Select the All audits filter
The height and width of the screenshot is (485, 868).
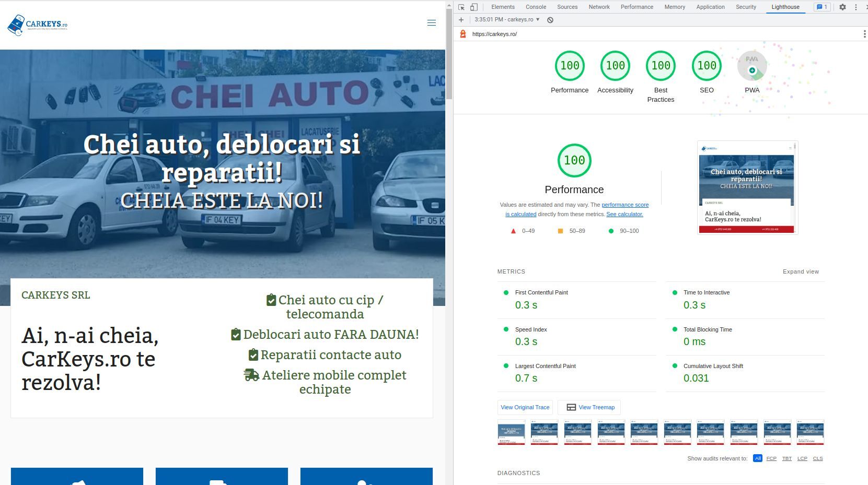click(x=757, y=458)
